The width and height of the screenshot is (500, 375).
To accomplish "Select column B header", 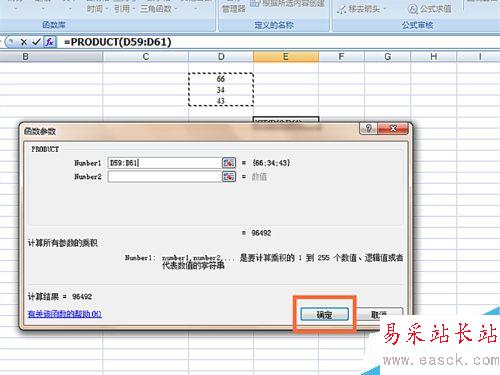I will click(51, 57).
